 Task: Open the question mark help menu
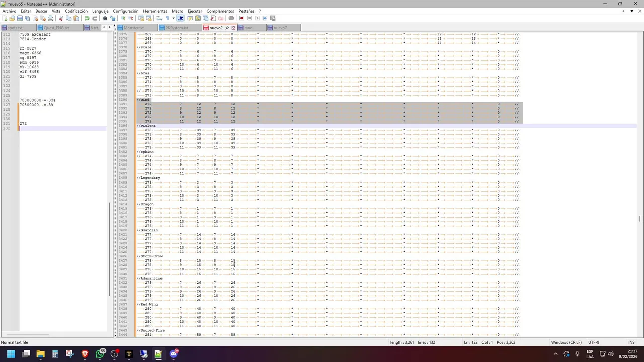coord(260,11)
